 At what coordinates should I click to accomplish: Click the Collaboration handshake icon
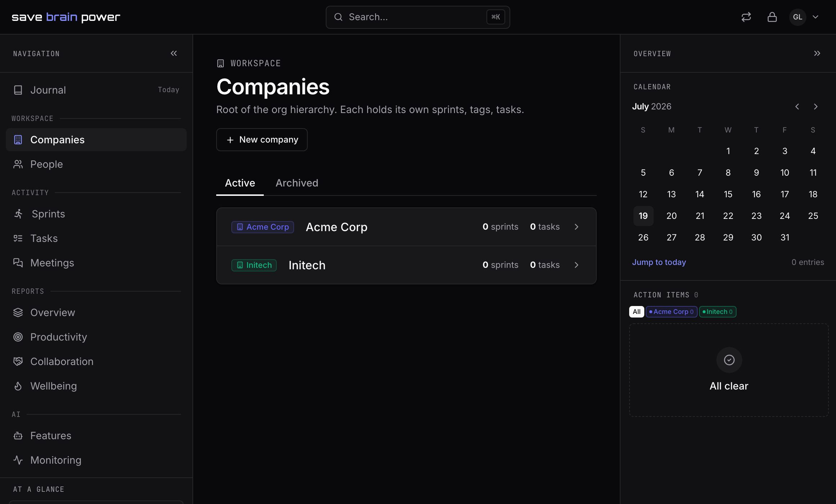click(18, 361)
